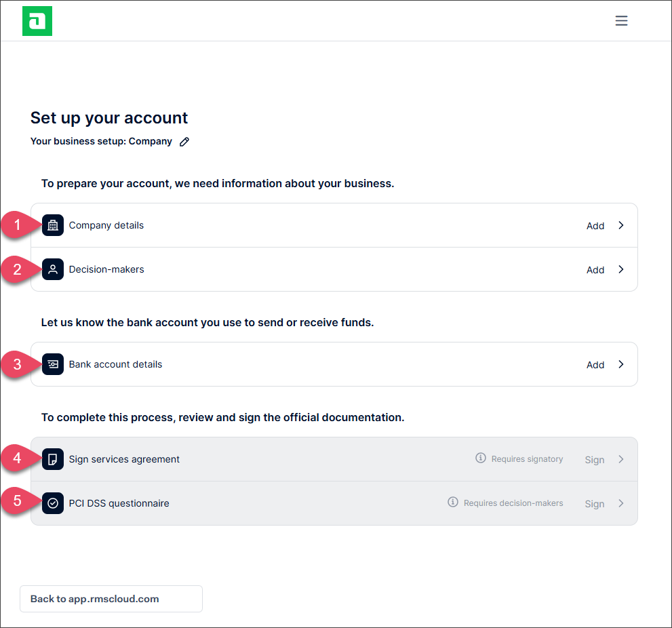Add Bank account details
The image size is (672, 628).
(x=595, y=365)
